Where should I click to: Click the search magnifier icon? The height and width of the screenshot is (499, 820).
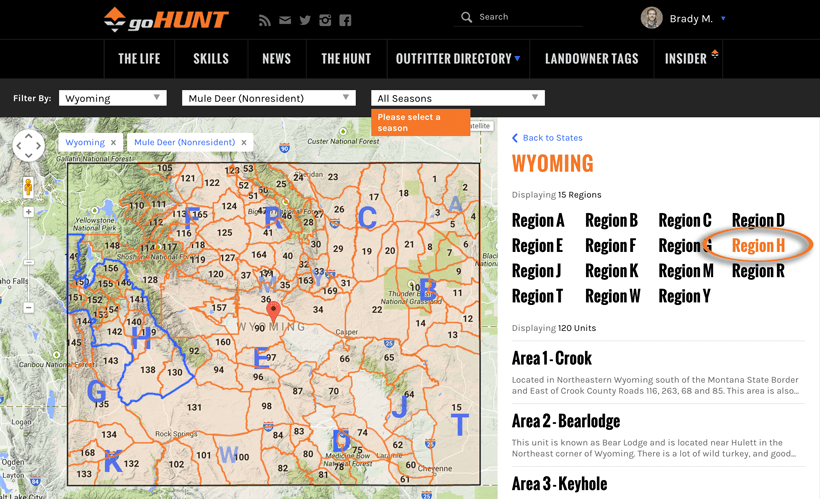point(466,17)
